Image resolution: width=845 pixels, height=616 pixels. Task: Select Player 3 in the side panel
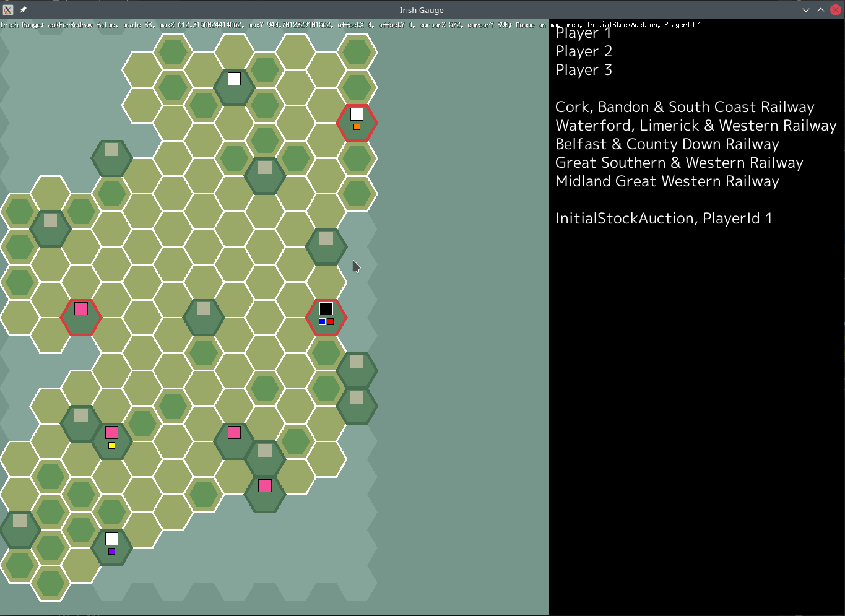pos(584,70)
